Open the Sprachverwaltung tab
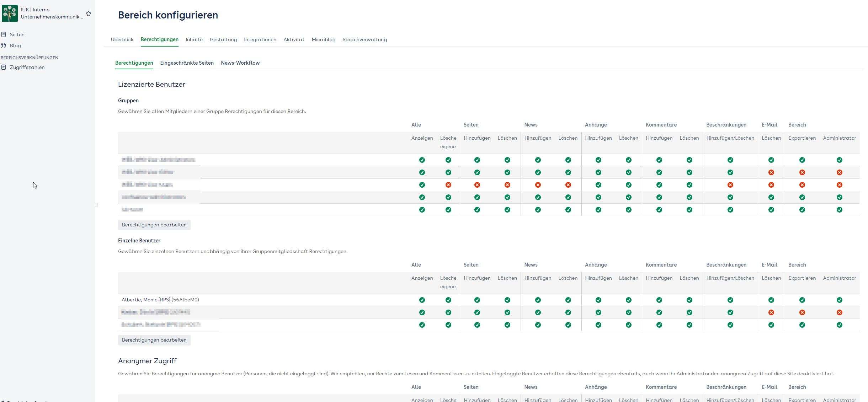The height and width of the screenshot is (402, 868). tap(364, 39)
